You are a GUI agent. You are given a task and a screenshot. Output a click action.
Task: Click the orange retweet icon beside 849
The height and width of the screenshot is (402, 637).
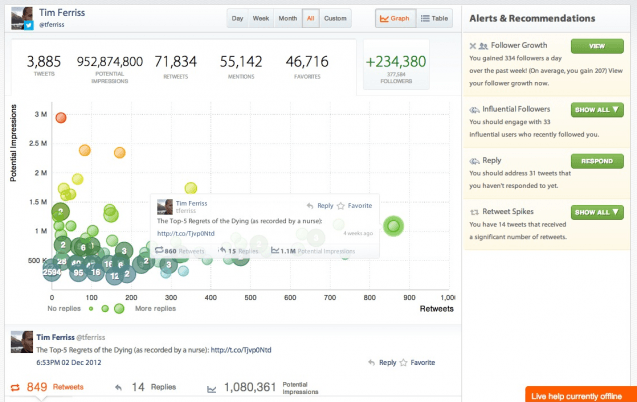coord(15,388)
